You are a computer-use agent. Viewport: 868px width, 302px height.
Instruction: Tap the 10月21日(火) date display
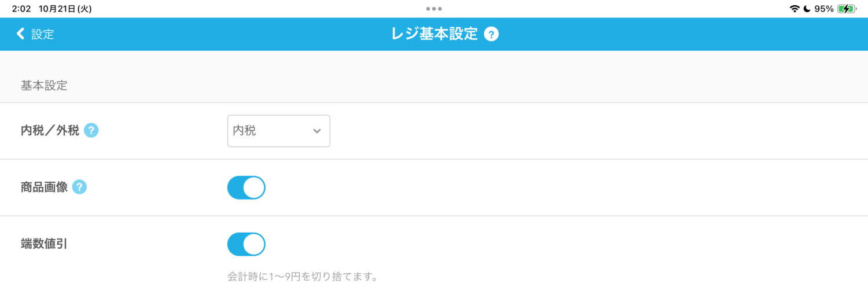(65, 9)
